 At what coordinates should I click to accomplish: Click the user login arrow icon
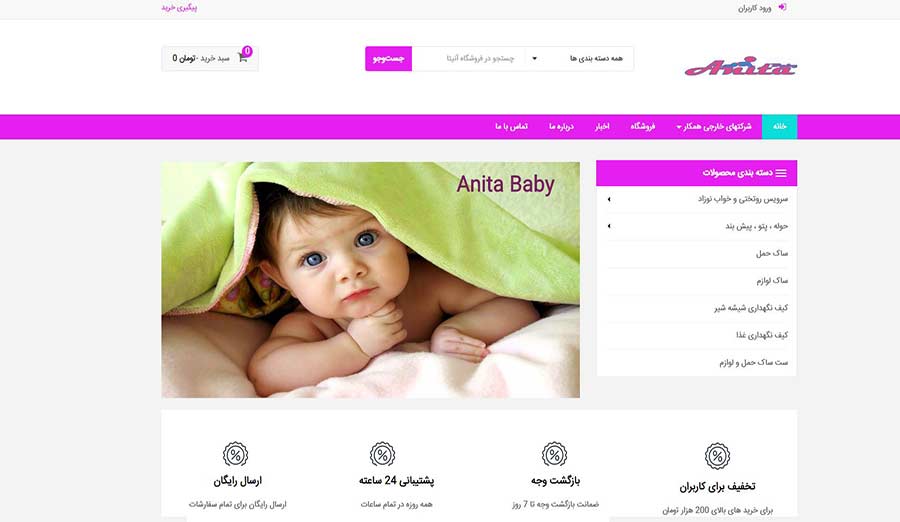click(x=782, y=7)
